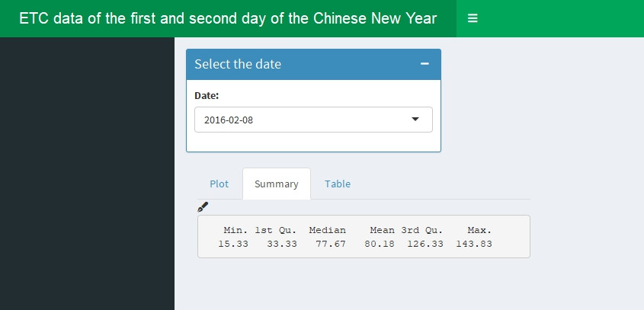Click the 1st Qu. value 33.33
This screenshot has width=644, height=310.
tap(282, 244)
